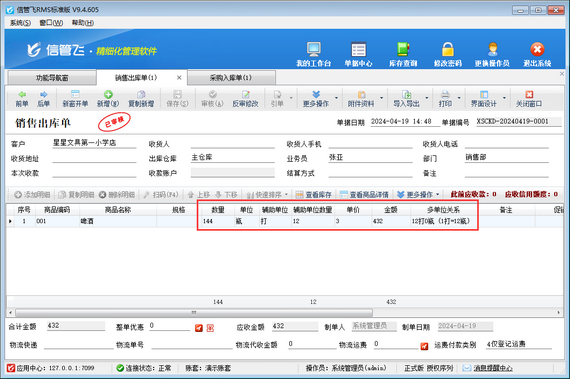570x379 pixels.
Task: Select the row indicator for item 001
Action: click(x=10, y=221)
